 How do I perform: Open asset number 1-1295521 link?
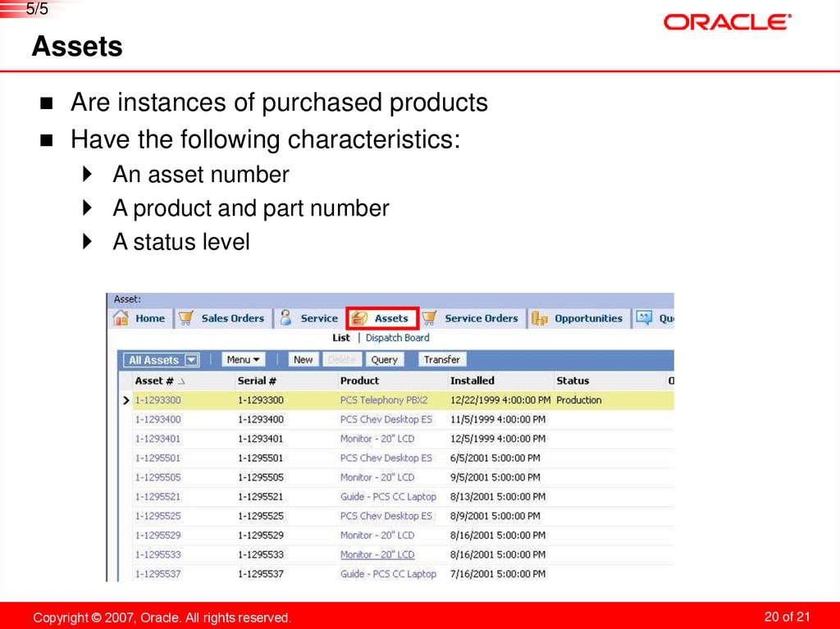click(x=158, y=497)
